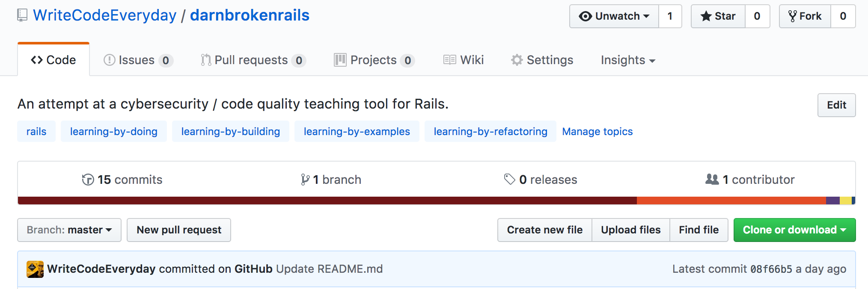The height and width of the screenshot is (289, 868).
Task: Click Upload files
Action: 631,230
